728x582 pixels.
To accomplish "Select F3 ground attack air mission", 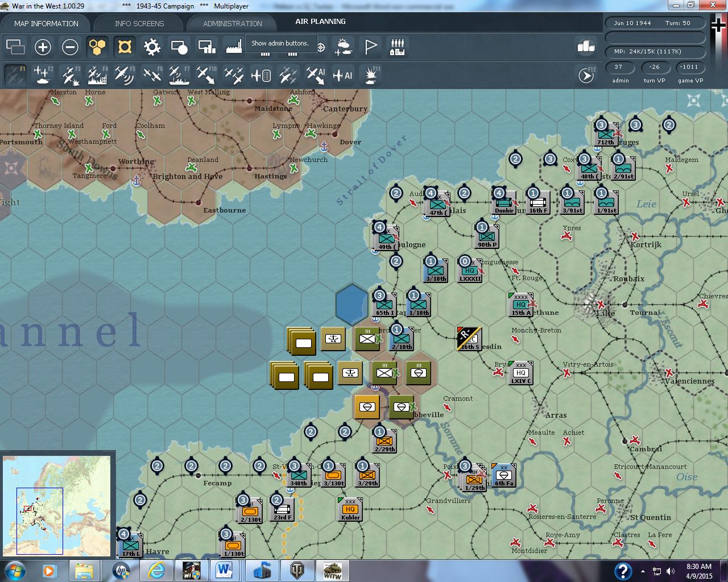I will click(x=70, y=75).
